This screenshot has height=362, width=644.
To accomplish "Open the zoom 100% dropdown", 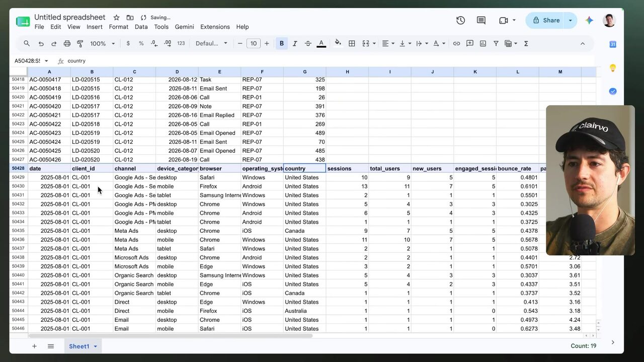I will [x=103, y=44].
